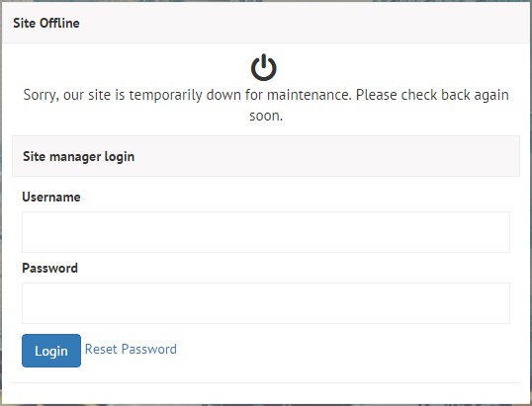The width and height of the screenshot is (532, 406).
Task: Click the maintenance message text
Action: [266, 105]
